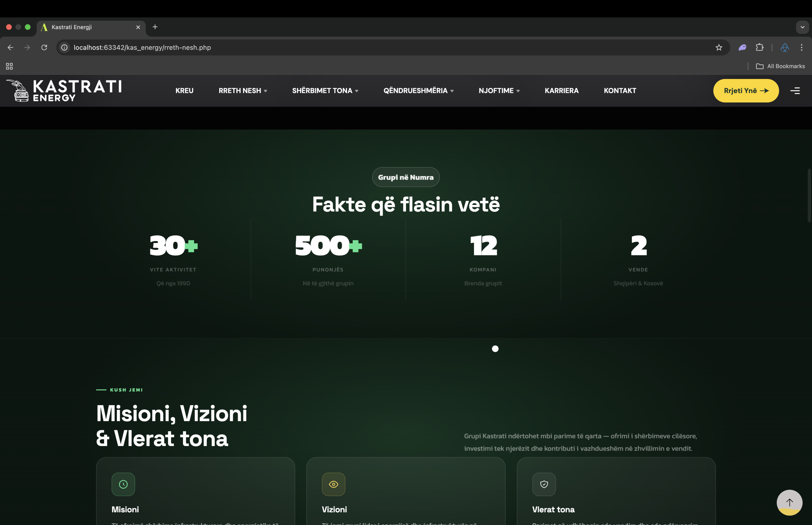The height and width of the screenshot is (525, 812).
Task: Open the apps grid in the bookmarks bar
Action: pyautogui.click(x=9, y=66)
